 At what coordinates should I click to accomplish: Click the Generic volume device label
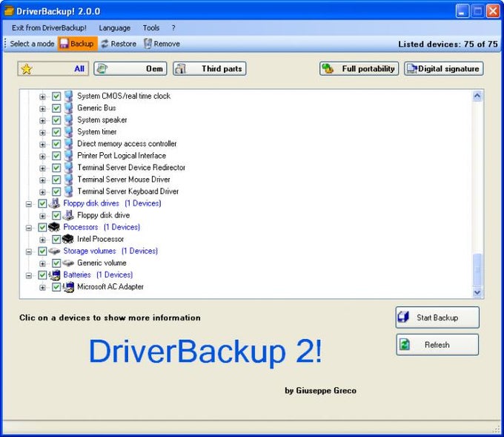pos(102,263)
